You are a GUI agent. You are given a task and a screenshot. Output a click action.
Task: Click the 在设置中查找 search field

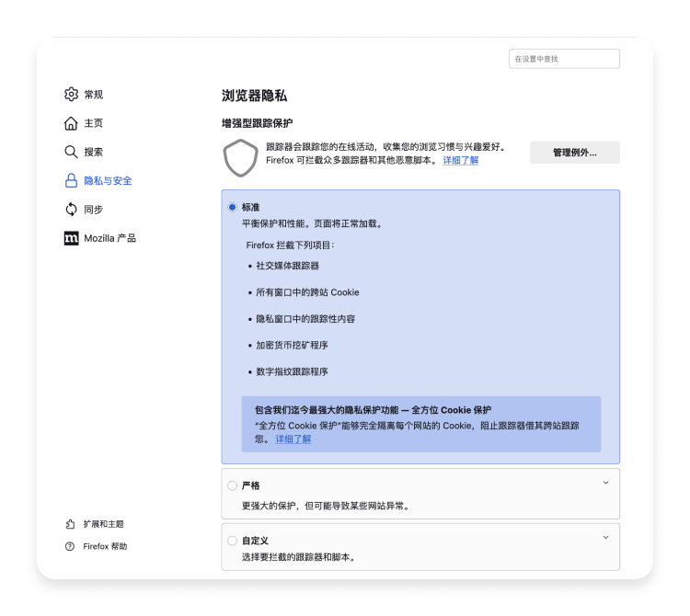point(564,59)
